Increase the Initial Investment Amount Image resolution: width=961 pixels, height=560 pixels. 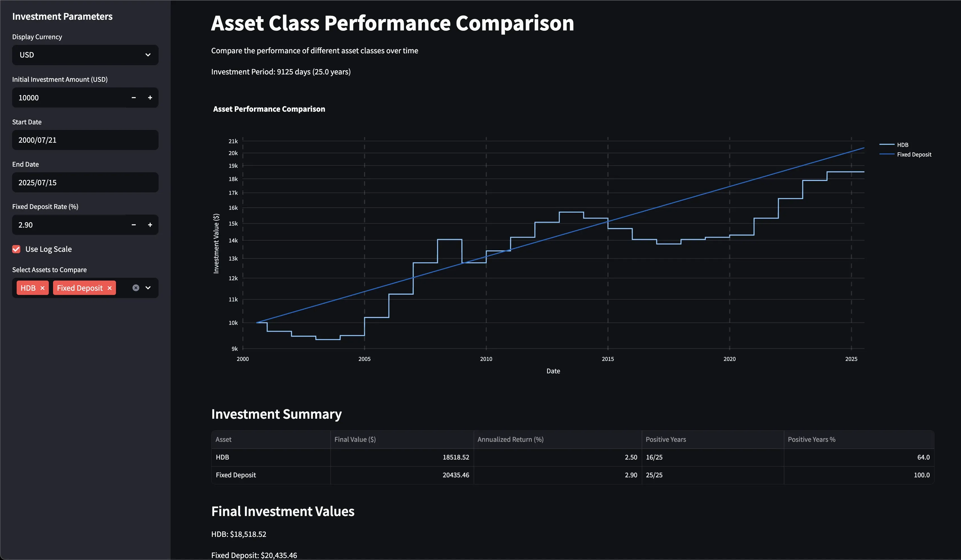click(x=150, y=98)
